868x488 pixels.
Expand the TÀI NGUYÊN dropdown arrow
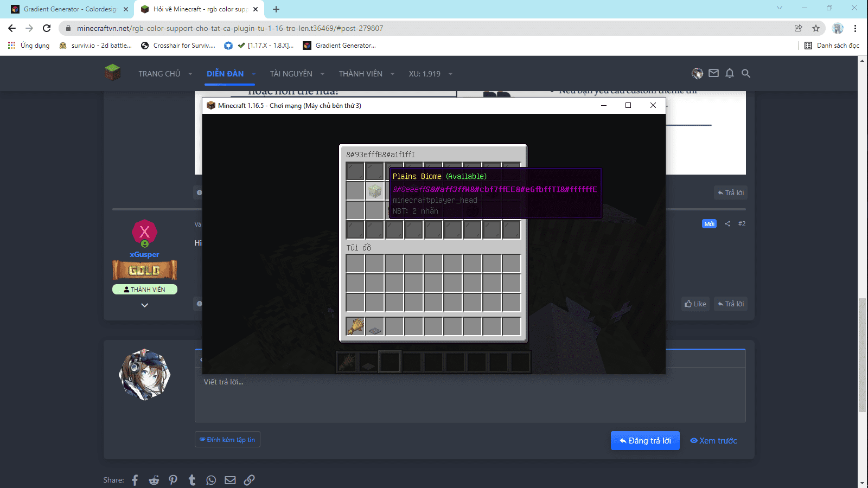point(322,74)
